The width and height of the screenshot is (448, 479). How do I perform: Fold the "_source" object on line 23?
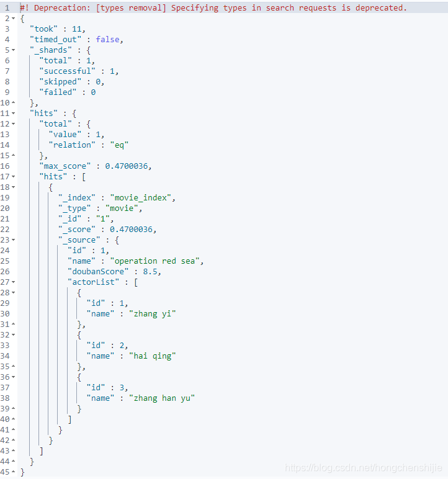(14, 239)
